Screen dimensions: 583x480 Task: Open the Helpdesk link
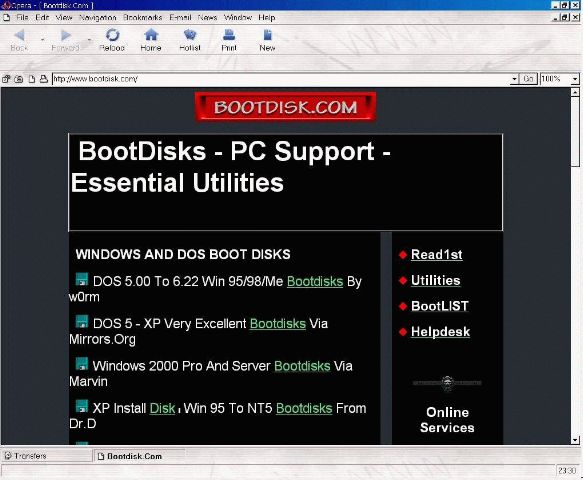coord(440,332)
